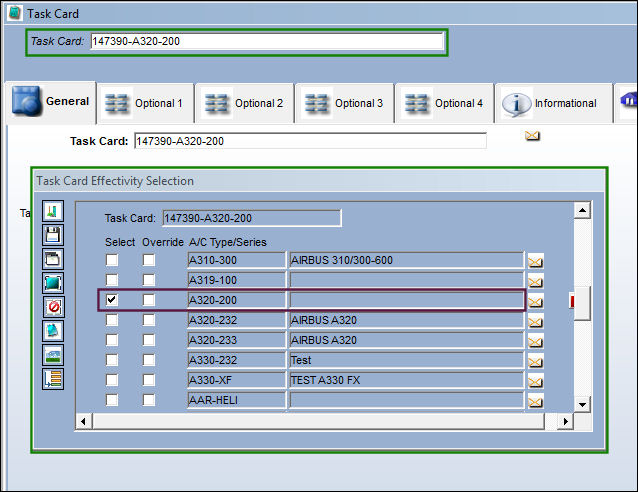Click envelope note icon beside main Task Card field
This screenshot has height=492, width=638.
coord(532,136)
